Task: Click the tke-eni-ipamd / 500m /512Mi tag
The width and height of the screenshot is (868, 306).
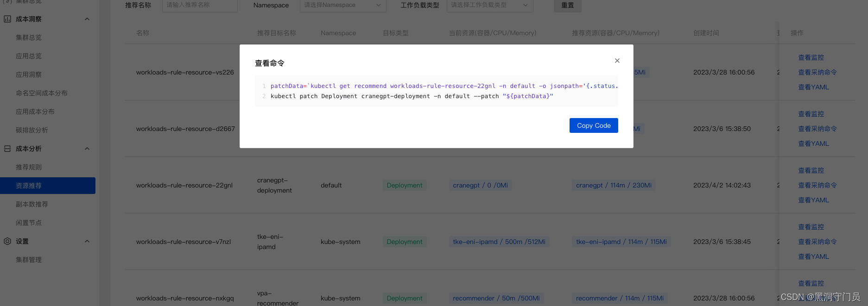Action: click(499, 242)
